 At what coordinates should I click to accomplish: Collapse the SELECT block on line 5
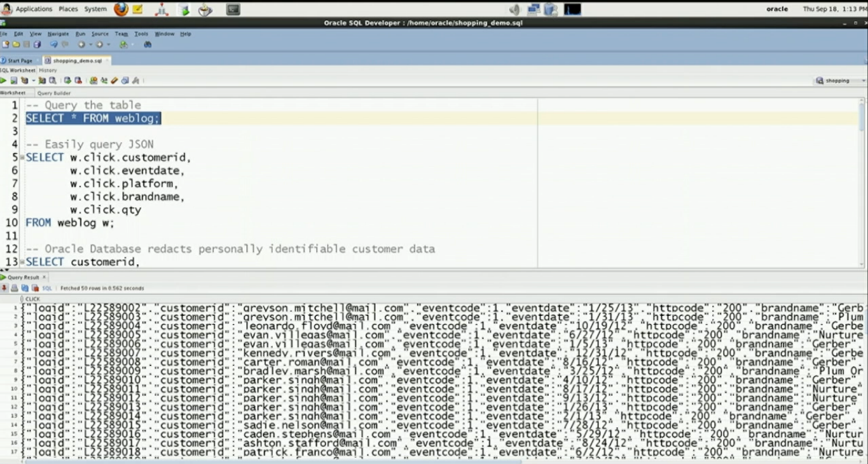[22, 158]
